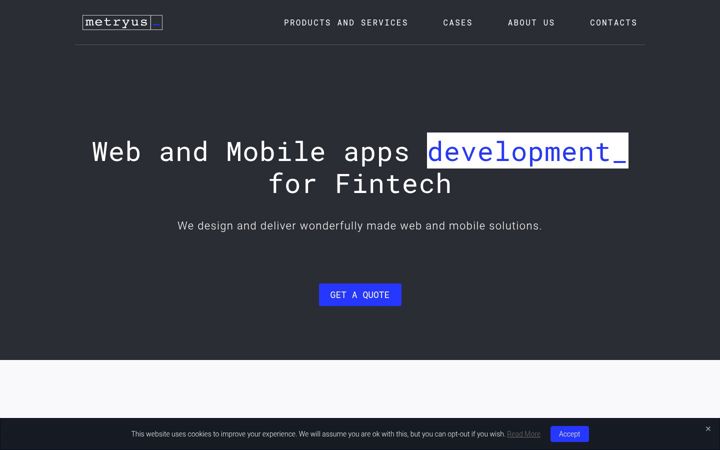Click the Get a Quote button
720x450 pixels.
360,295
